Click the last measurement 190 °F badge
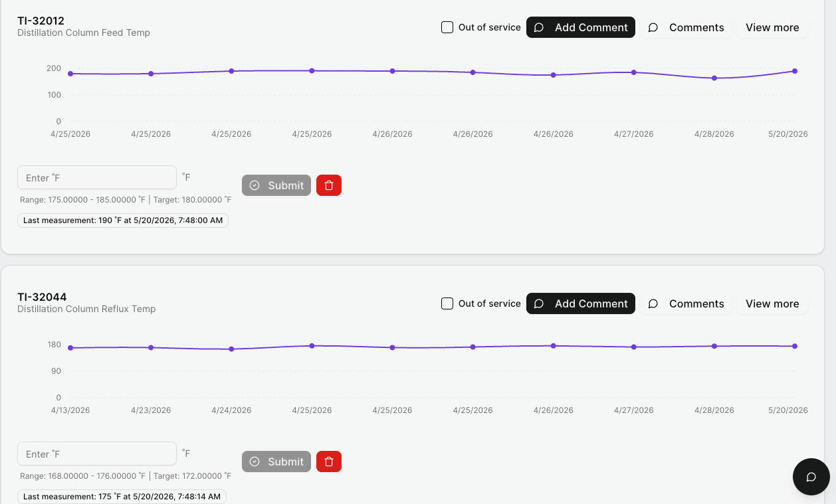This screenshot has height=504, width=836. (x=123, y=220)
